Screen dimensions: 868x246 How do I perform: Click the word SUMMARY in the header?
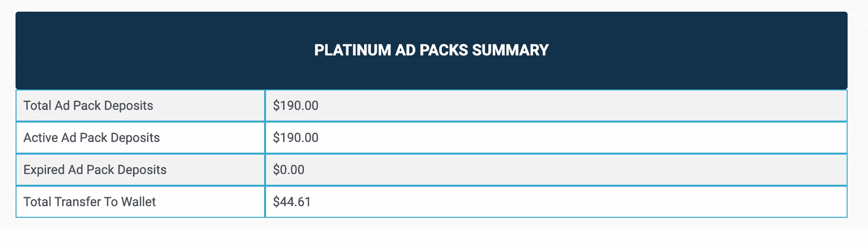pos(510,50)
